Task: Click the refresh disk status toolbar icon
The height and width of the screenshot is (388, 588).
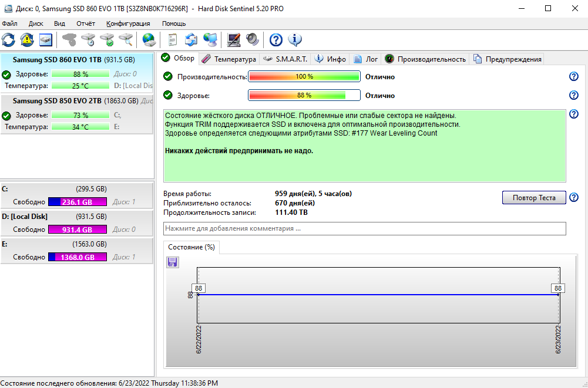Action: (9, 39)
